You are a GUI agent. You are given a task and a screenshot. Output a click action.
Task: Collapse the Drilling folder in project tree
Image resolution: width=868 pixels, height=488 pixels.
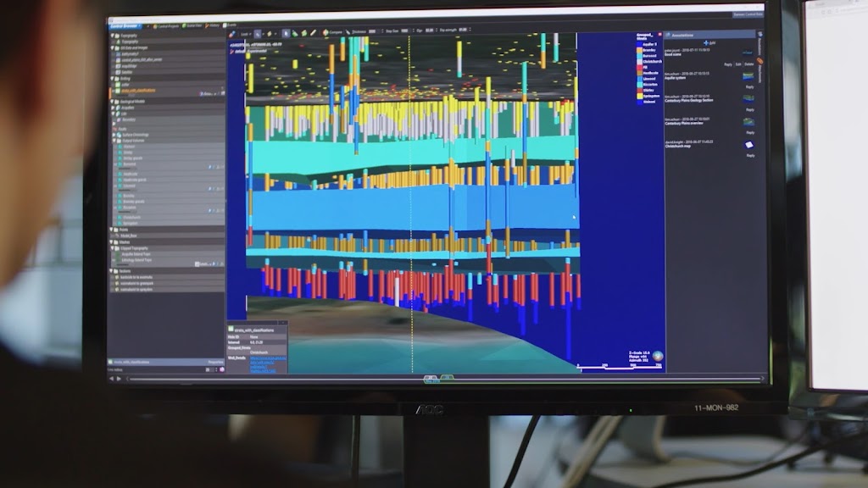tap(113, 79)
